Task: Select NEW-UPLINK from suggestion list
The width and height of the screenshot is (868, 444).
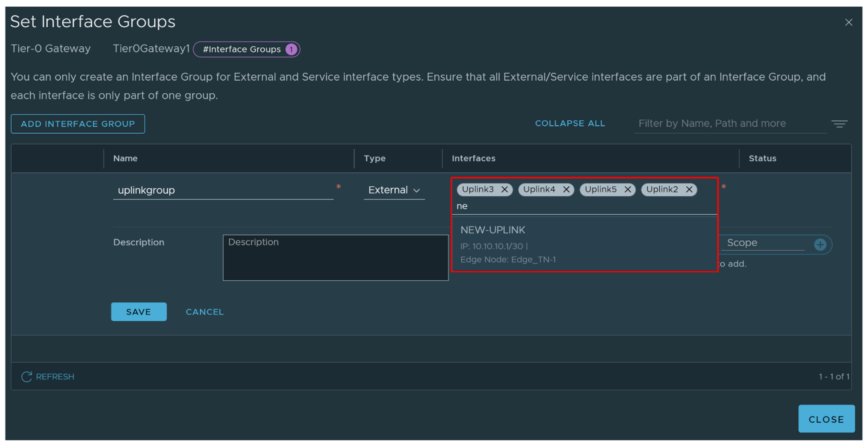Action: click(493, 230)
